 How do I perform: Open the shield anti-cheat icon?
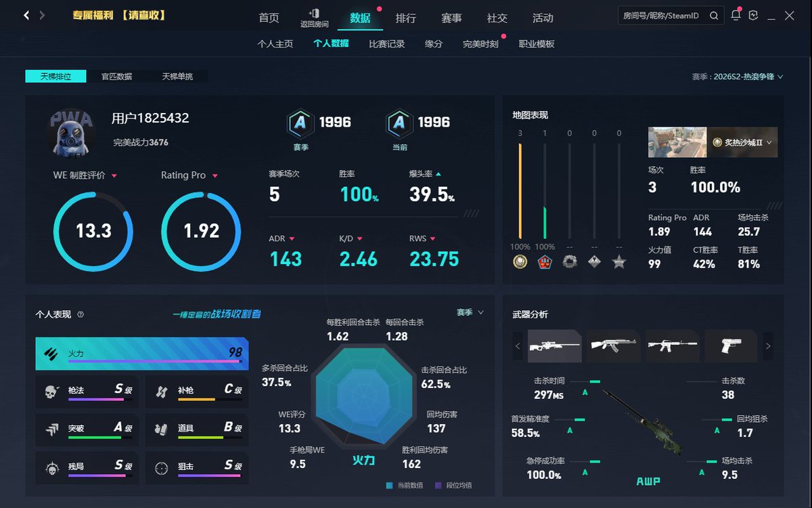[753, 16]
